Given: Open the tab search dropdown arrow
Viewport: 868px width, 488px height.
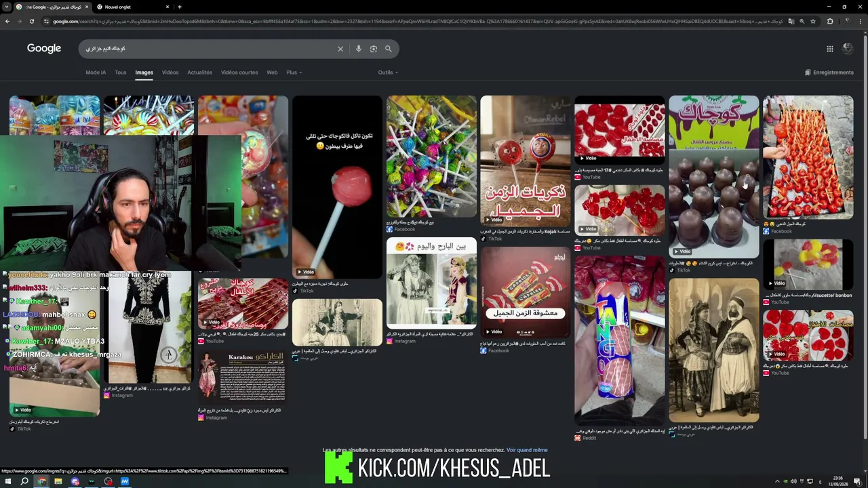Looking at the screenshot, I should [x=6, y=7].
